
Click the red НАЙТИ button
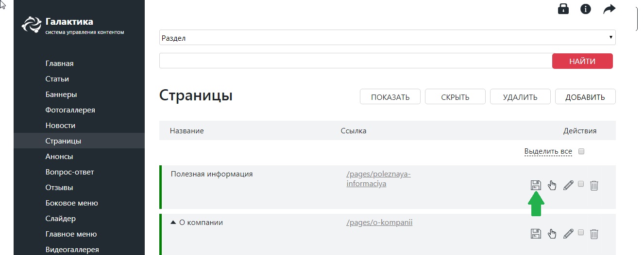coord(582,61)
